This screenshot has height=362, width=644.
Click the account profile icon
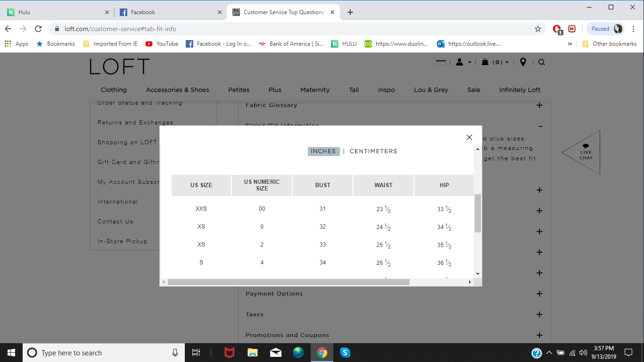coord(459,62)
